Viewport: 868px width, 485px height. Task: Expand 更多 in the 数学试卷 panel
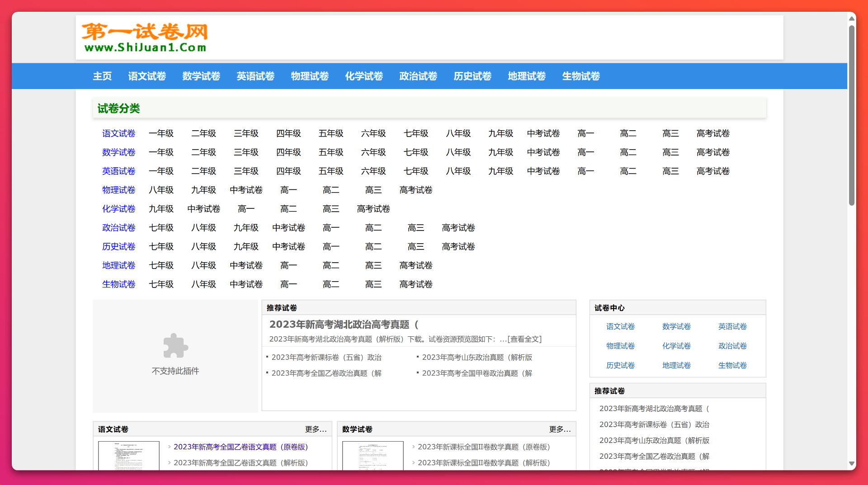point(560,429)
